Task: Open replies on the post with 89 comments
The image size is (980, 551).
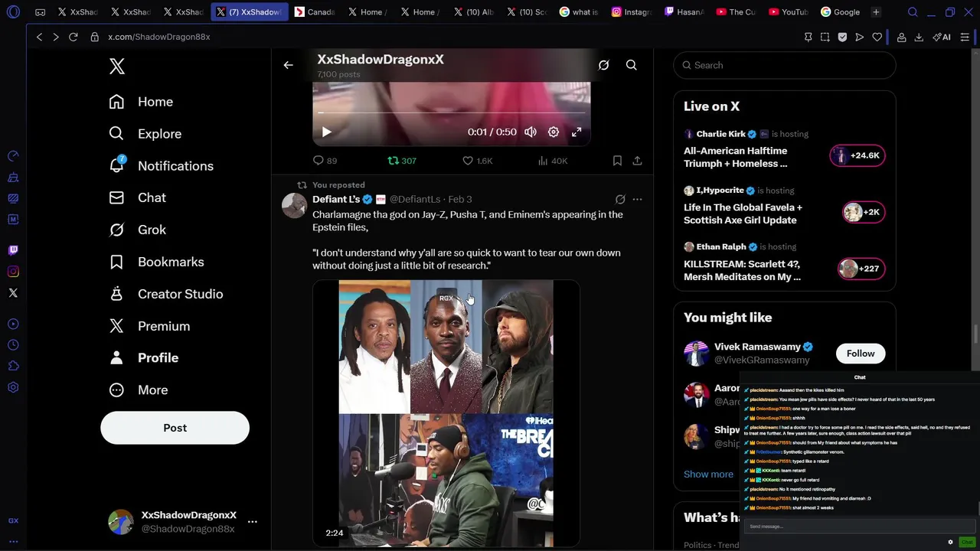Action: click(x=325, y=161)
